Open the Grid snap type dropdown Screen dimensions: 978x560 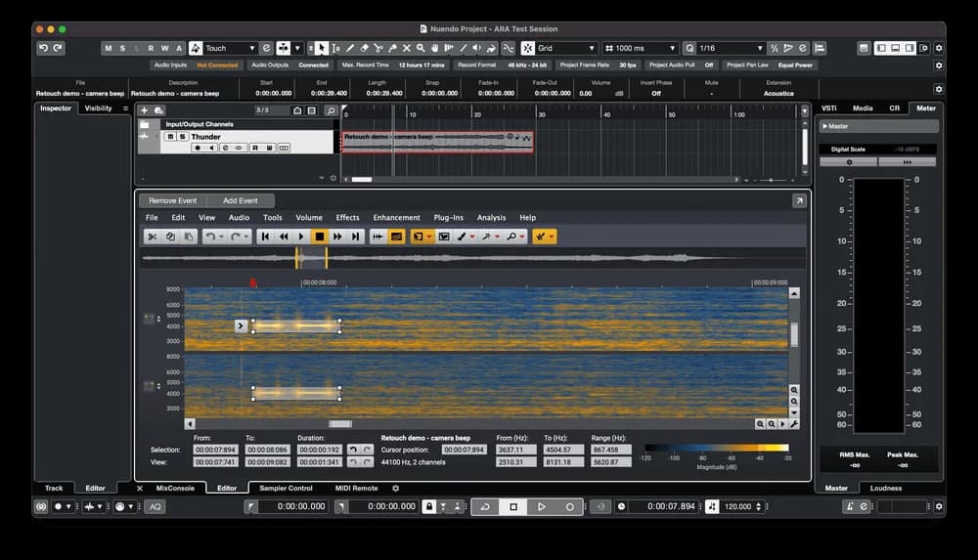(565, 48)
